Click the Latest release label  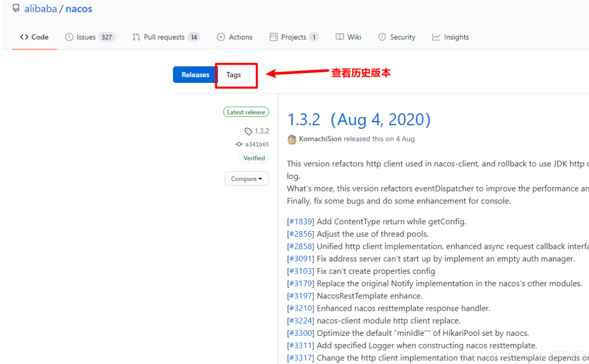tap(246, 112)
